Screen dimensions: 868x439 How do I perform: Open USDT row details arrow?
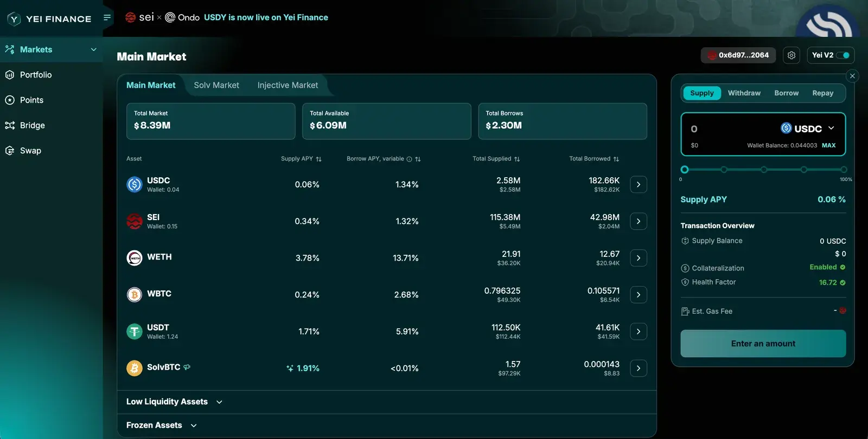tap(639, 332)
